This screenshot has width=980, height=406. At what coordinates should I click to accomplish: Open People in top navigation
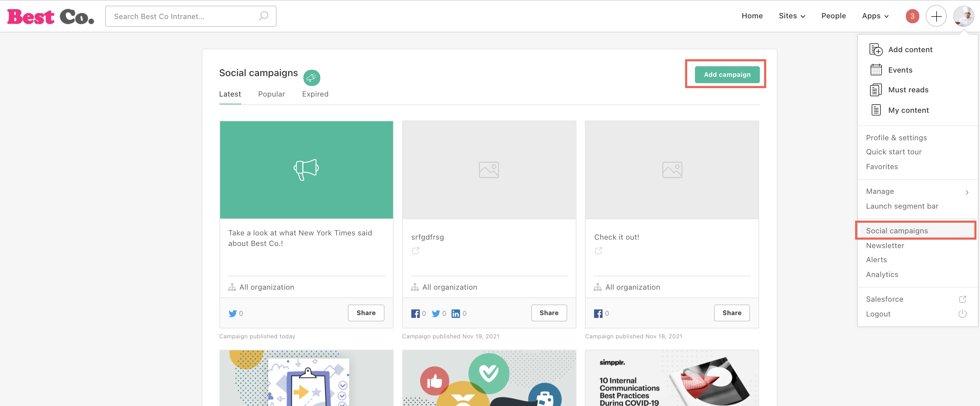pyautogui.click(x=833, y=16)
